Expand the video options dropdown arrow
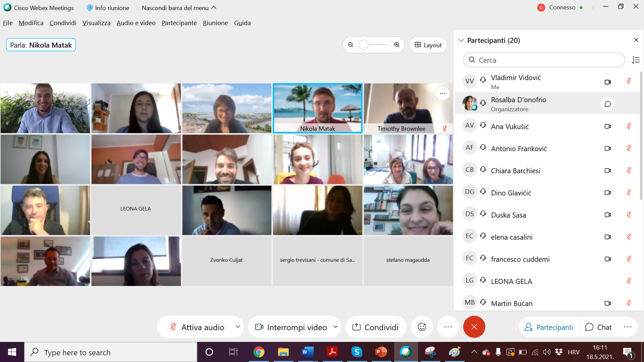The width and height of the screenshot is (644, 362). coord(335,327)
